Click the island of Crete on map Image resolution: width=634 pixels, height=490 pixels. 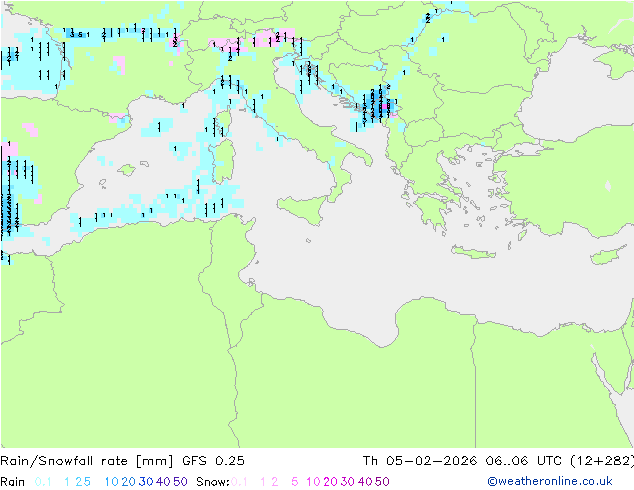click(x=473, y=252)
